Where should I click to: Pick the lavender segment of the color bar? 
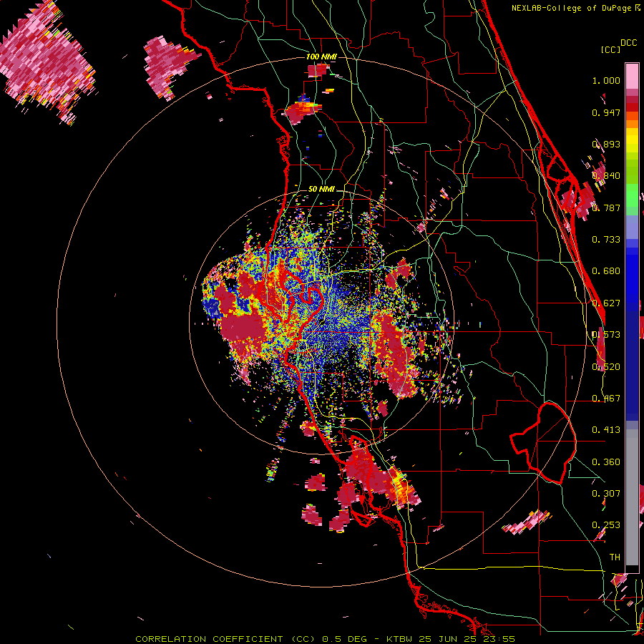[632, 227]
